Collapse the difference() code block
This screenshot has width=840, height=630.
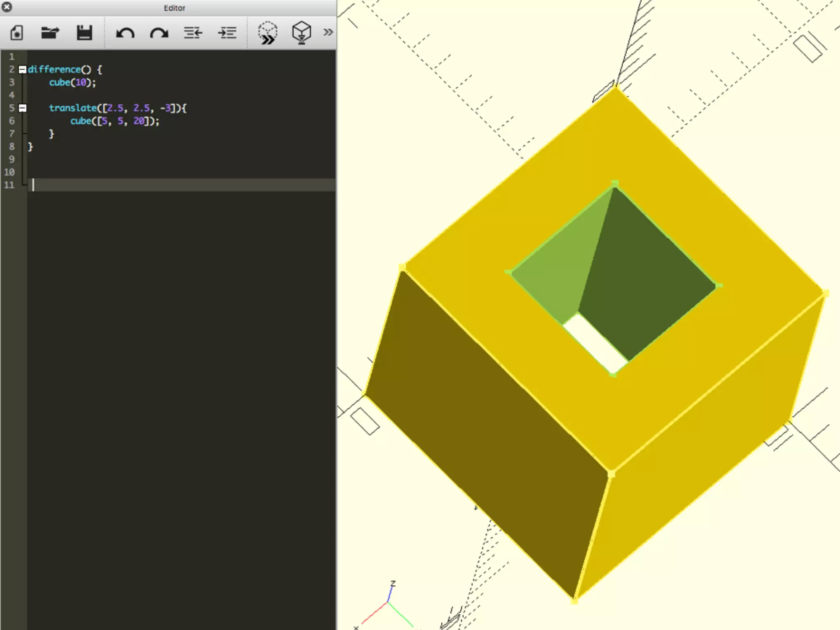[23, 70]
